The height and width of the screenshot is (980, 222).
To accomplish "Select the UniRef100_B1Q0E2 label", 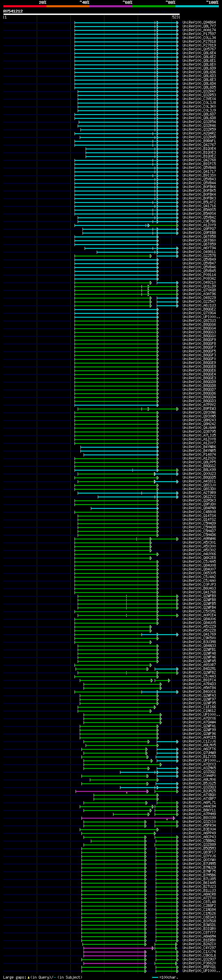I will tap(199, 156).
